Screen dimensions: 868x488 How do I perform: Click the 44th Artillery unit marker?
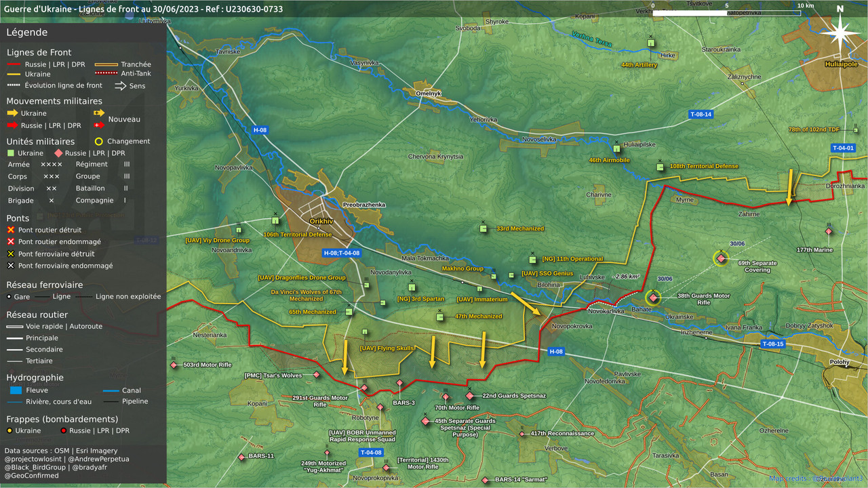(651, 43)
